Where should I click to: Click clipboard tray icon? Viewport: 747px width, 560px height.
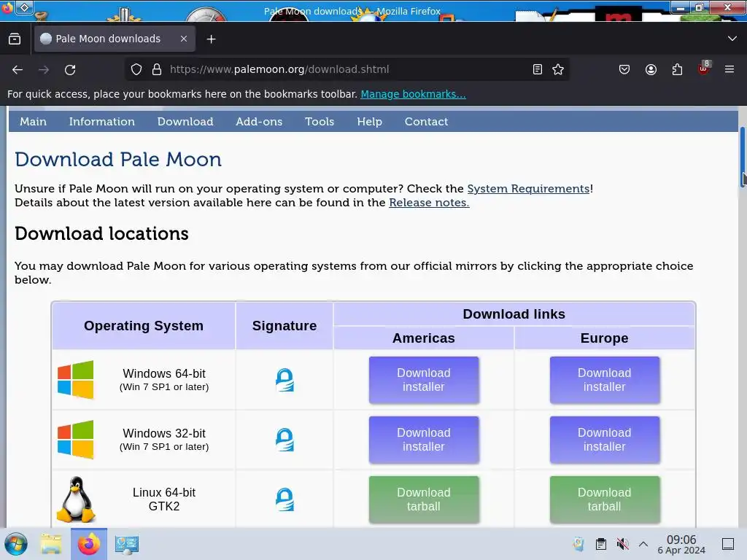tap(601, 544)
